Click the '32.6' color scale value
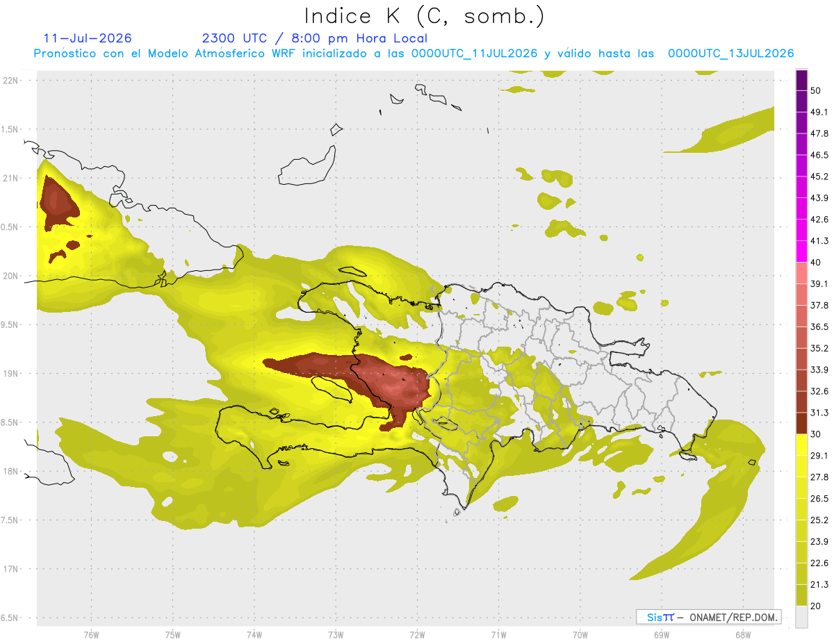 (819, 391)
